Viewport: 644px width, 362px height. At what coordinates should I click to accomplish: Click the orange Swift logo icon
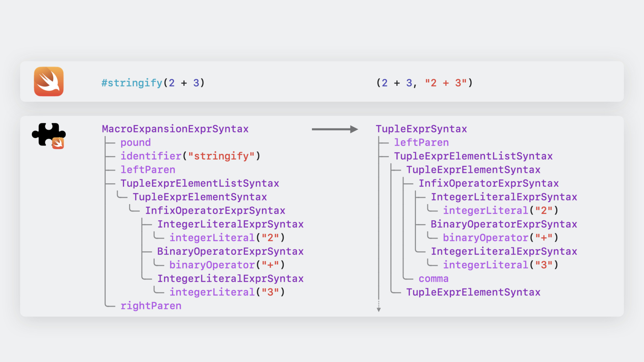pyautogui.click(x=49, y=82)
